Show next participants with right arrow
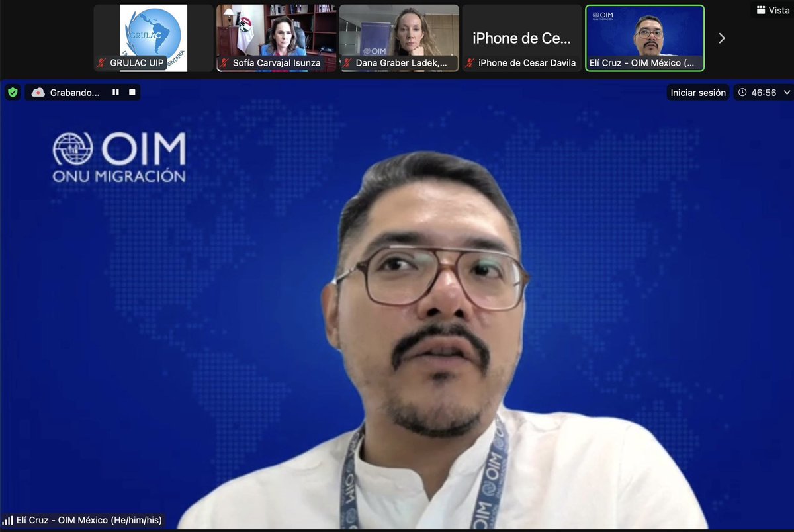This screenshot has width=794, height=532. click(722, 38)
